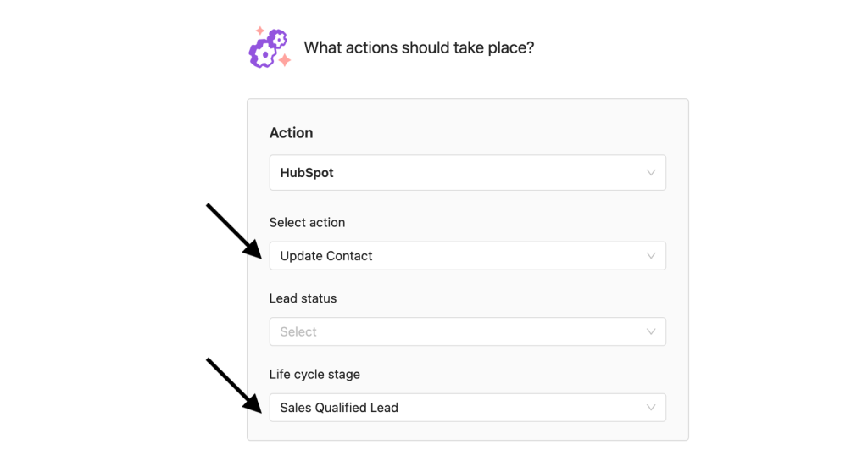Image resolution: width=868 pixels, height=473 pixels.
Task: Open the HubSpot action app dropdown
Action: [x=468, y=173]
